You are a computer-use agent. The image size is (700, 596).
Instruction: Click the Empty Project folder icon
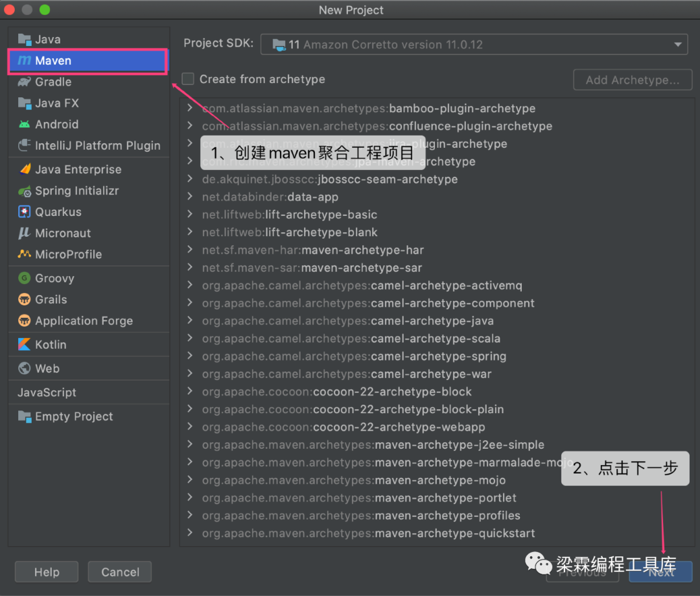[25, 416]
